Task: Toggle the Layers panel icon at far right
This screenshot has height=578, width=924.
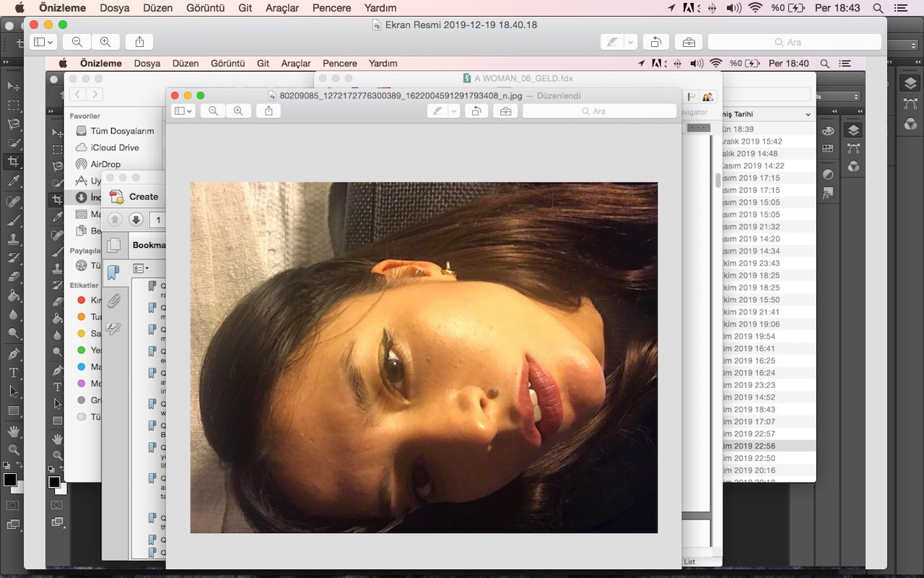Action: [x=910, y=84]
